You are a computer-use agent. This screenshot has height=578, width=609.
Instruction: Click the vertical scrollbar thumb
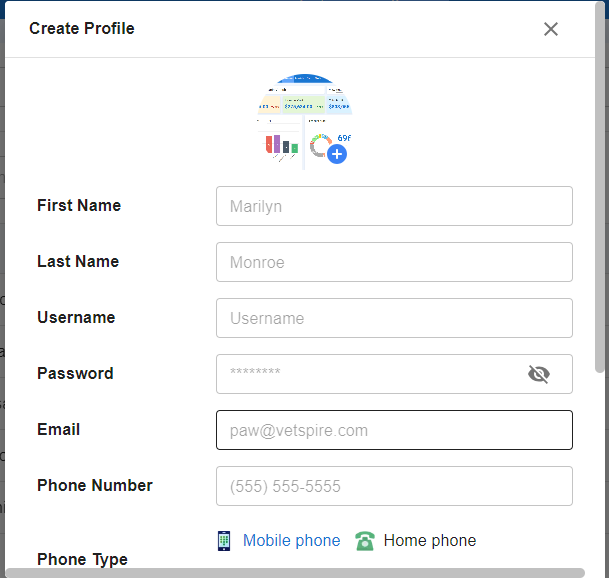(600, 187)
